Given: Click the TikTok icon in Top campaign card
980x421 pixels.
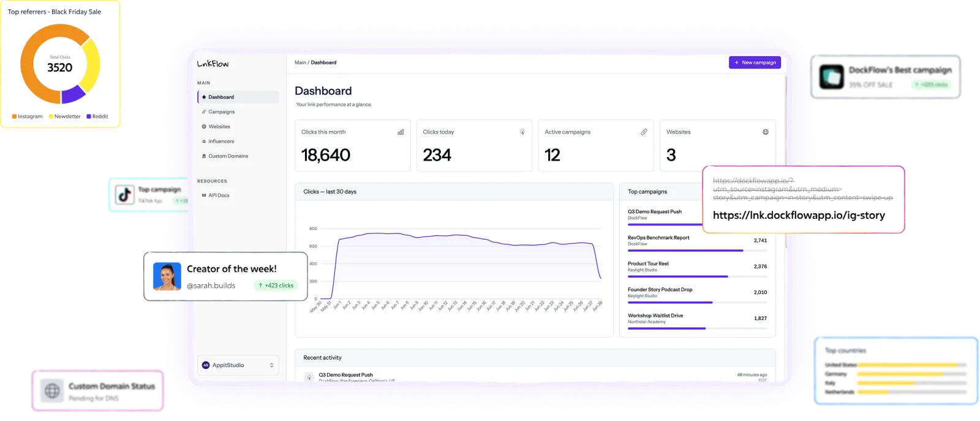Looking at the screenshot, I should pos(125,195).
